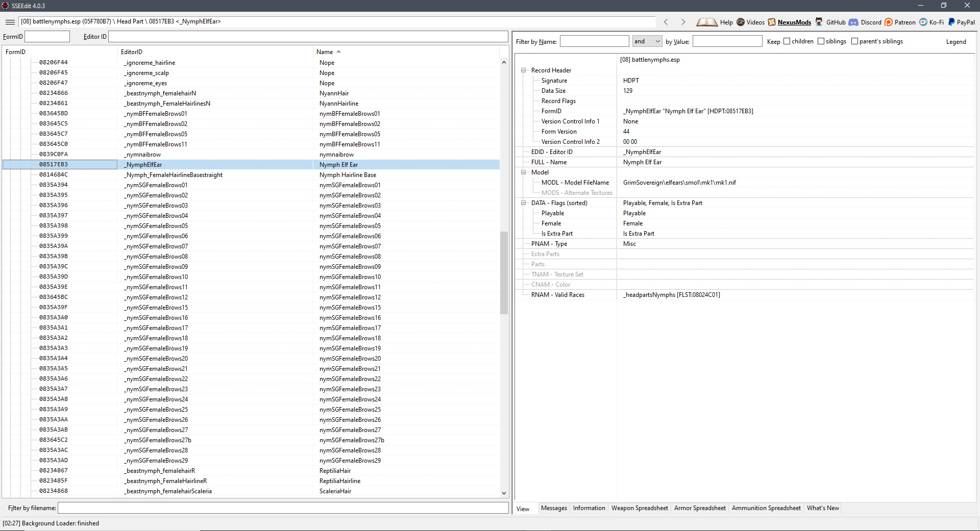The image size is (980, 531).
Task: Select record _nymnaibrow
Action: (x=251, y=155)
